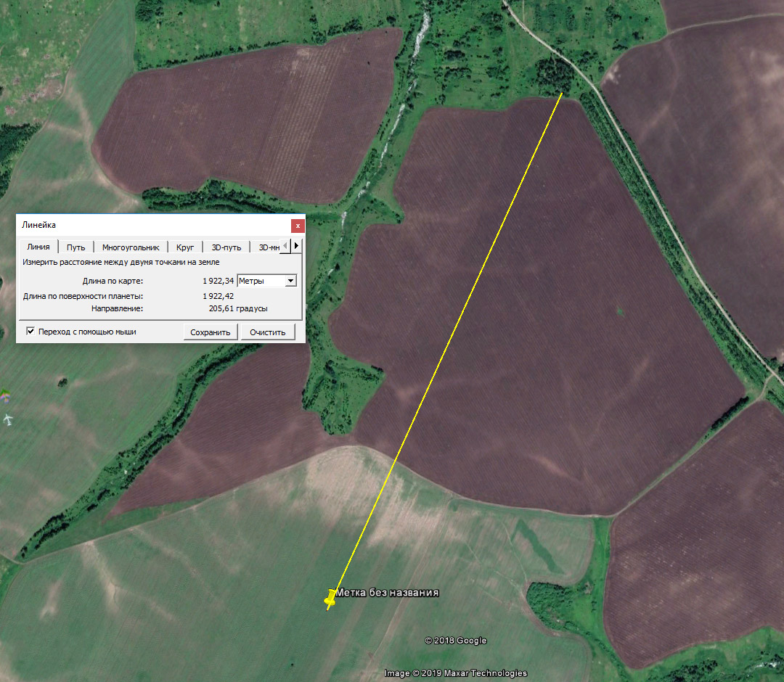Select the partially hidden 3D-мн tab
The image size is (784, 682).
tap(267, 247)
